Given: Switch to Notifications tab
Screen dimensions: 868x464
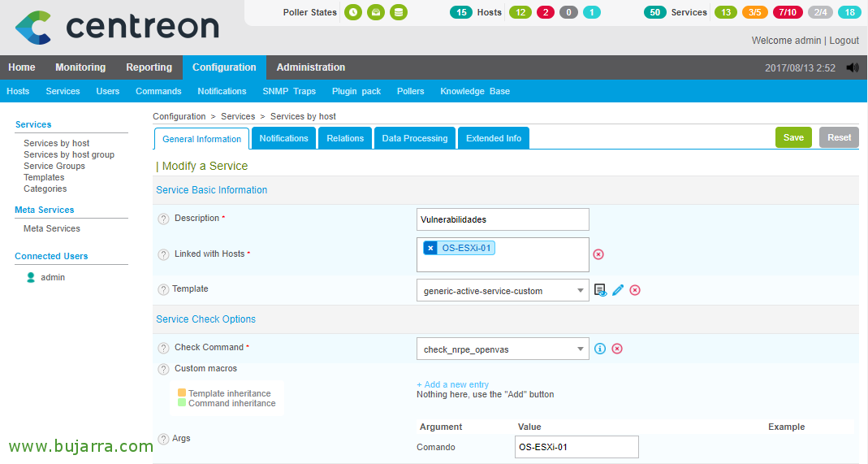Looking at the screenshot, I should click(283, 138).
